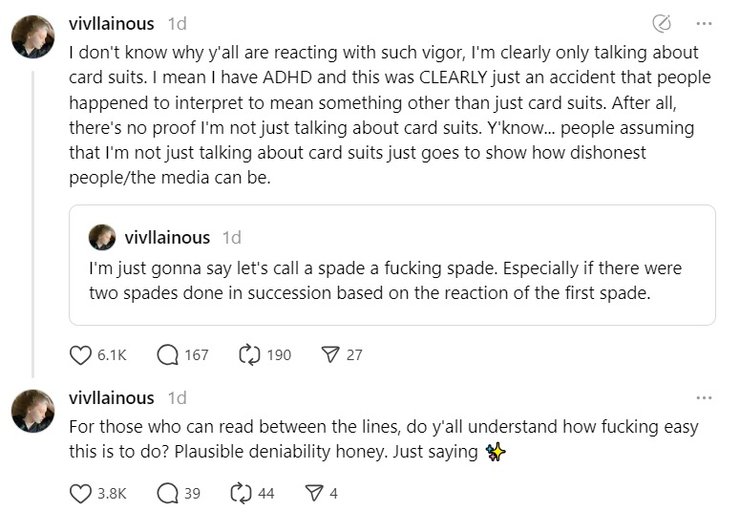Open vivllainous profile from second post username
Screen dimensions: 740x514
(112, 398)
